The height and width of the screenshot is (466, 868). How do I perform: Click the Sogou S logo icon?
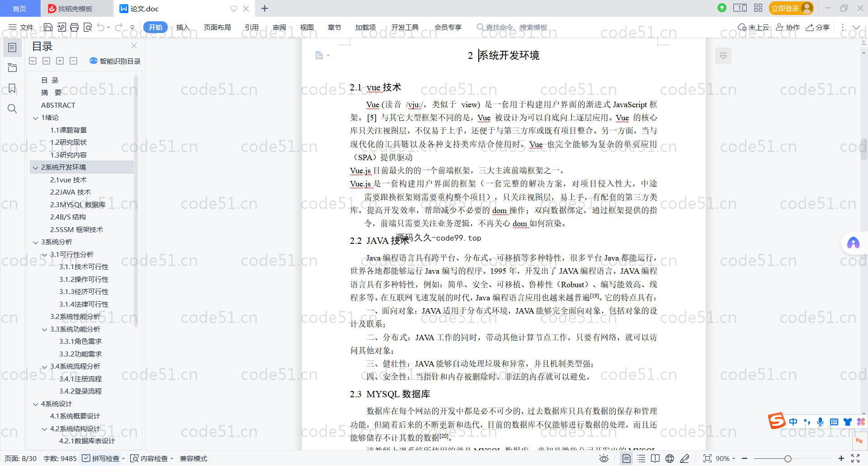click(x=777, y=421)
